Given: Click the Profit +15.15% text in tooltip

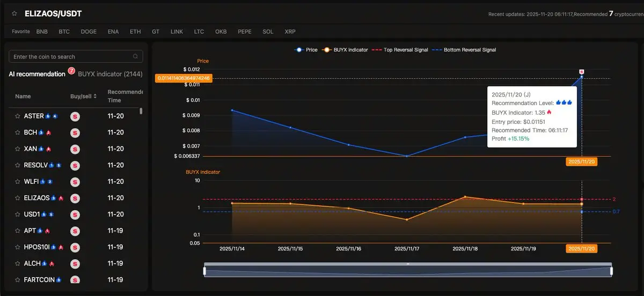Looking at the screenshot, I should click(510, 138).
